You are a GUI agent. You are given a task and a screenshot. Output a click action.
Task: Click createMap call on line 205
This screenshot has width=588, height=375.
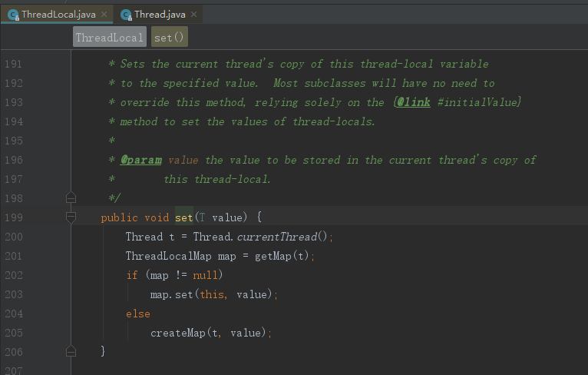pyautogui.click(x=178, y=333)
